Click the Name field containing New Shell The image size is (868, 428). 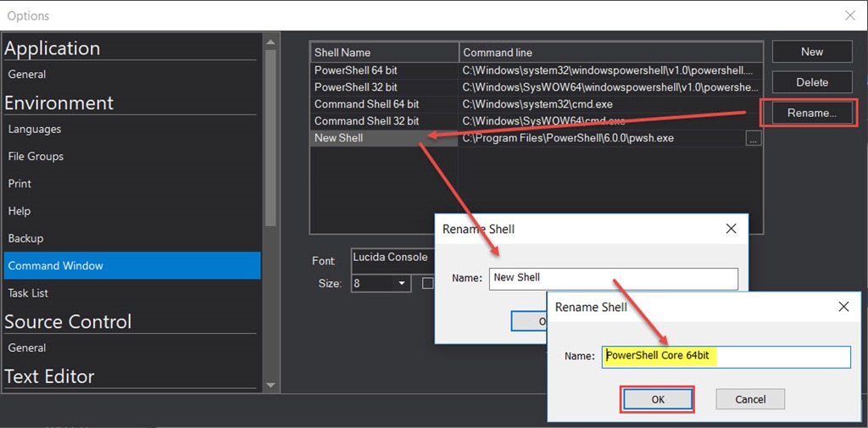coord(614,279)
